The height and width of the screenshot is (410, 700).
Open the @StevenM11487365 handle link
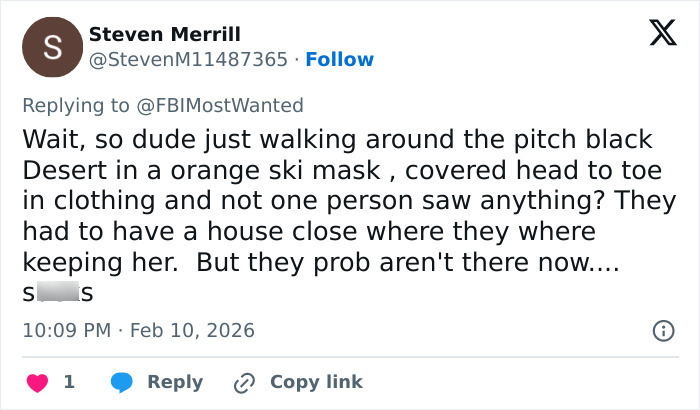click(x=187, y=59)
